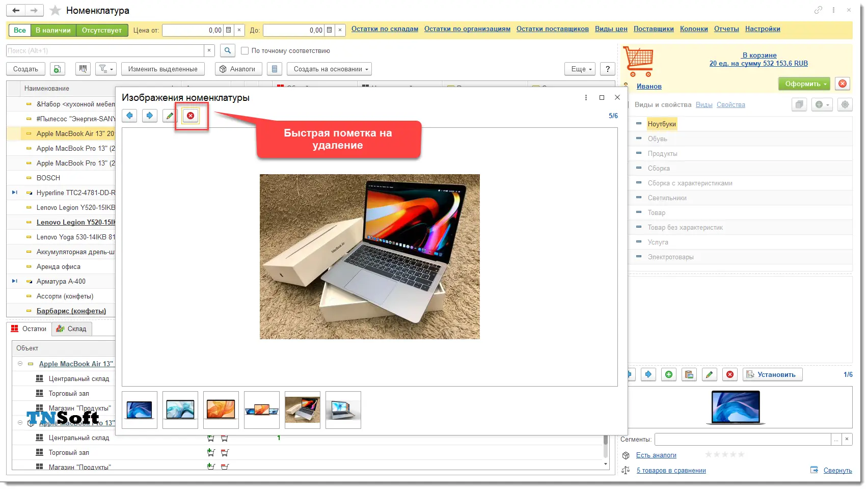Edit the preview picture with the pencil button
Screen dimensions: 868x490
tap(709, 374)
